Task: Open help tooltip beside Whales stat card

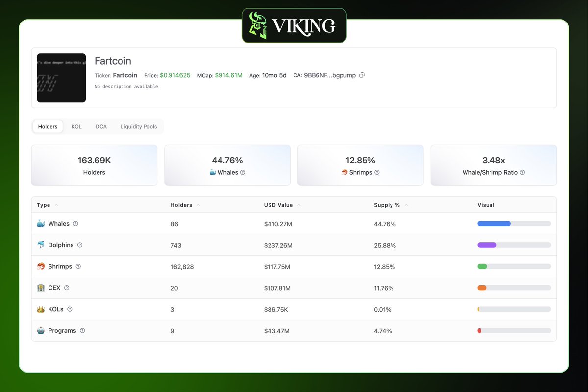Action: [243, 172]
